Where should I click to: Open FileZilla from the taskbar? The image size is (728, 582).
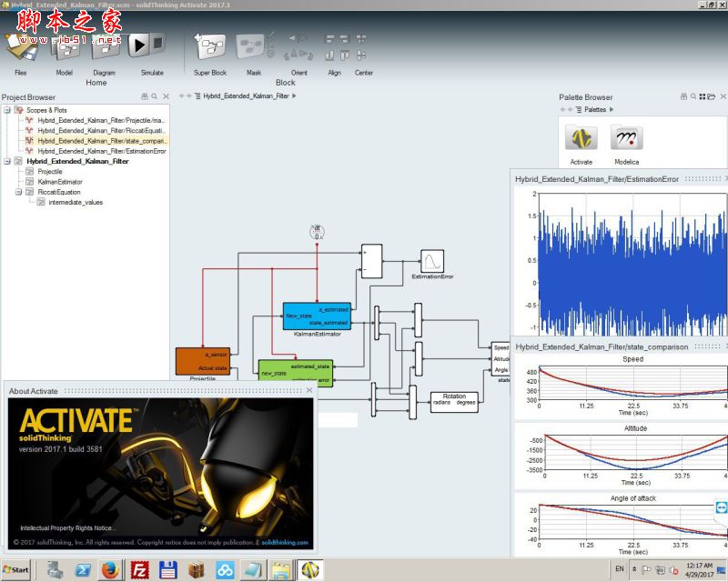[x=139, y=570]
